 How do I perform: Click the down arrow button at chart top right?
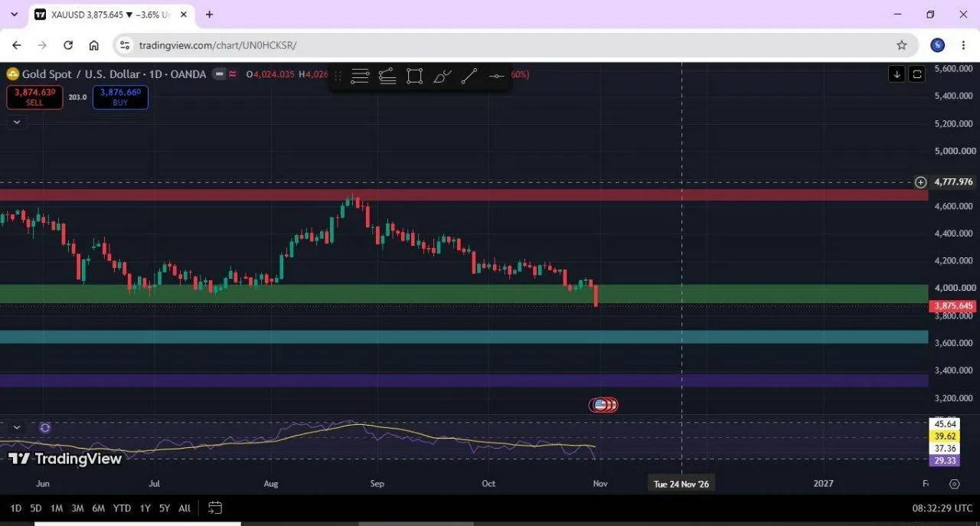coord(897,74)
